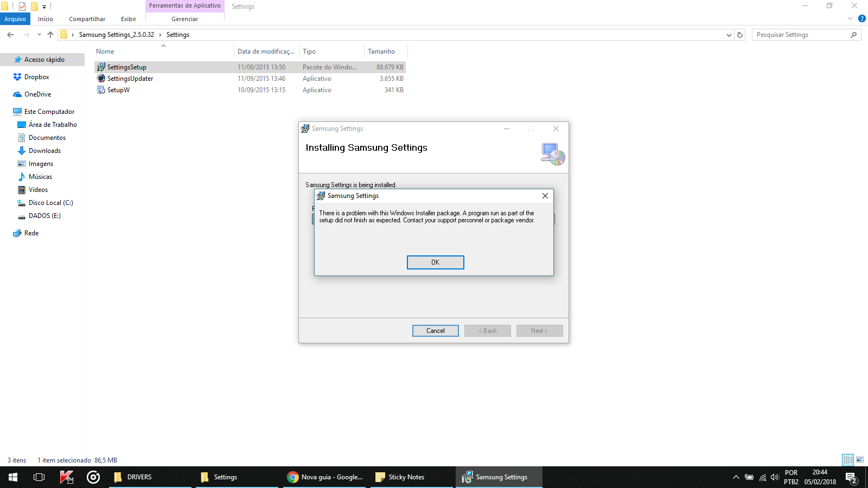Expand the ribbon with the chevron
The height and width of the screenshot is (488, 868).
[850, 19]
